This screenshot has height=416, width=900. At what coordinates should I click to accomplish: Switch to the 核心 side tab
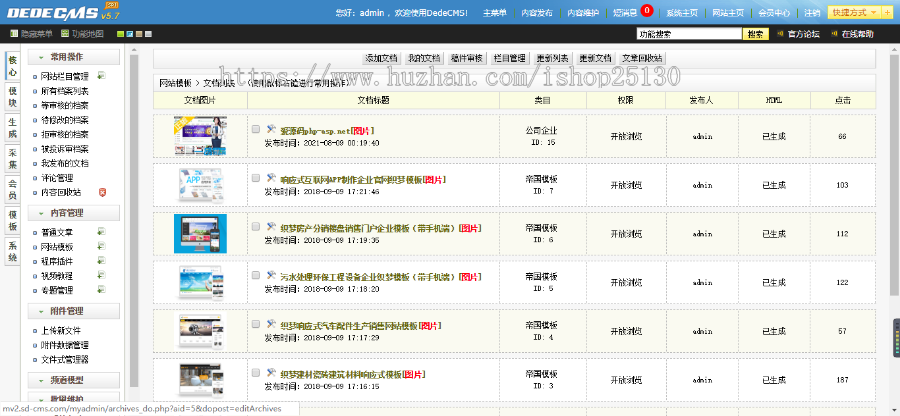(x=13, y=67)
